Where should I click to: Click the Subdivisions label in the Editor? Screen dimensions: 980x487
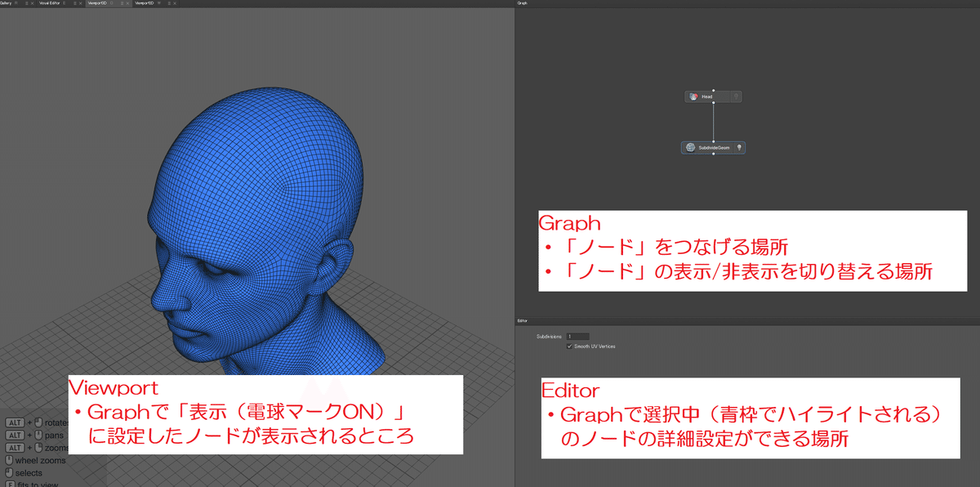[x=549, y=337]
